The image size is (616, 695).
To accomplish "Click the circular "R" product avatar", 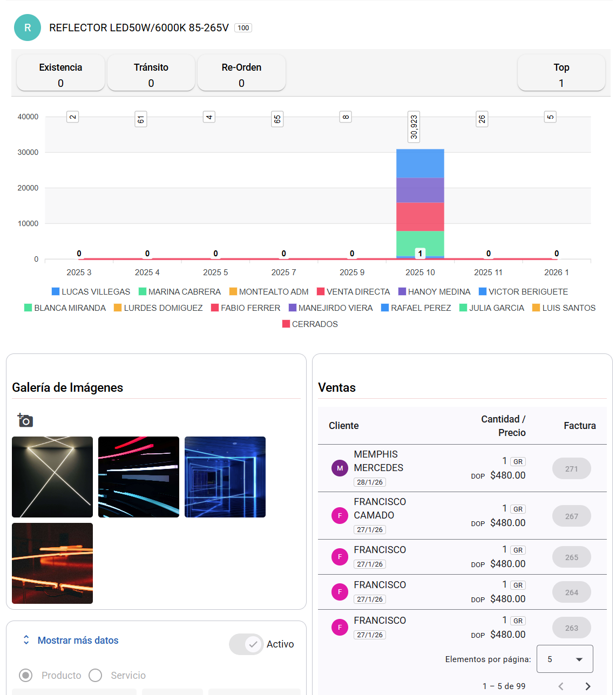I will 27,28.
